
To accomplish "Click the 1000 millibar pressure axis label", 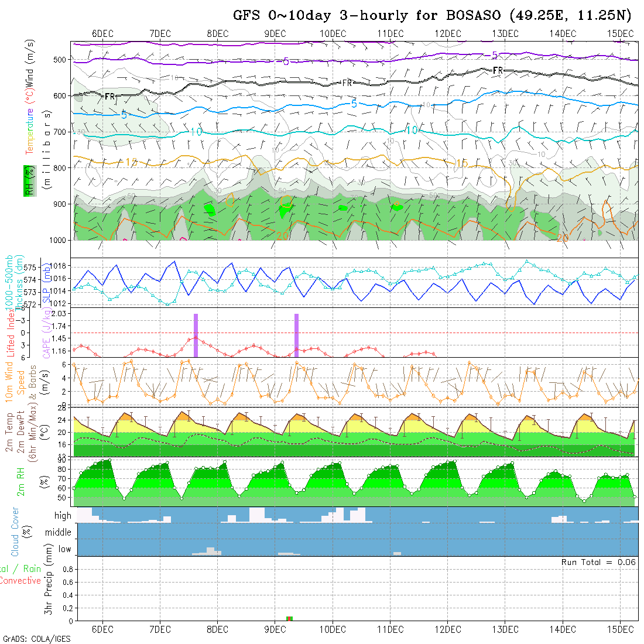I will tap(60, 240).
